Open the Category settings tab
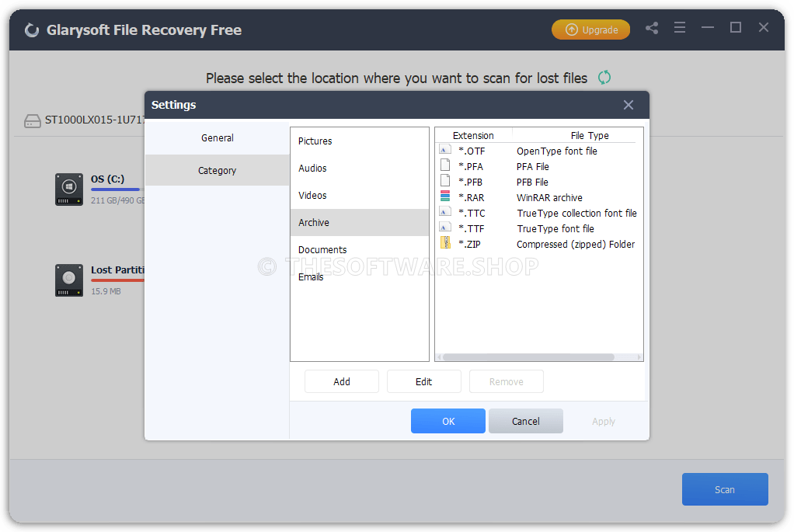The width and height of the screenshot is (794, 532). [218, 170]
